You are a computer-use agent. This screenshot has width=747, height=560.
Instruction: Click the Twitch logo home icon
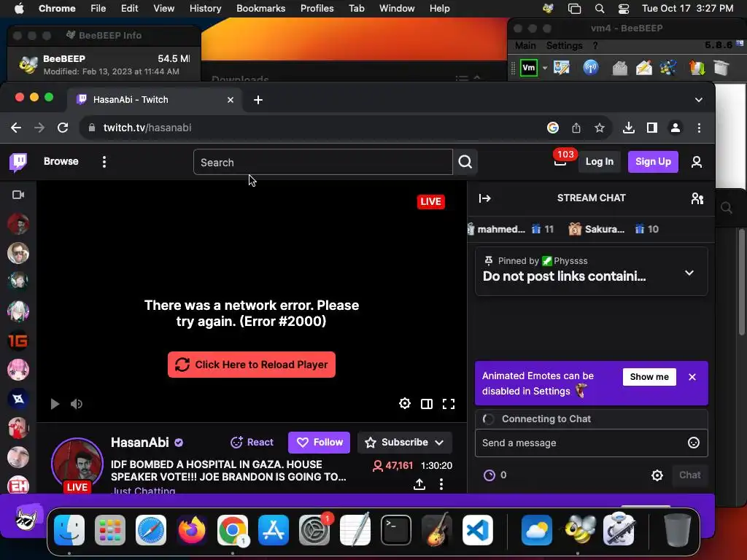coord(18,162)
